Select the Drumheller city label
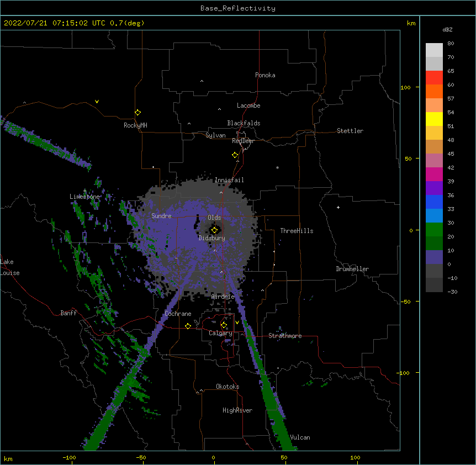Viewport: 476px width, 465px height. (x=352, y=269)
